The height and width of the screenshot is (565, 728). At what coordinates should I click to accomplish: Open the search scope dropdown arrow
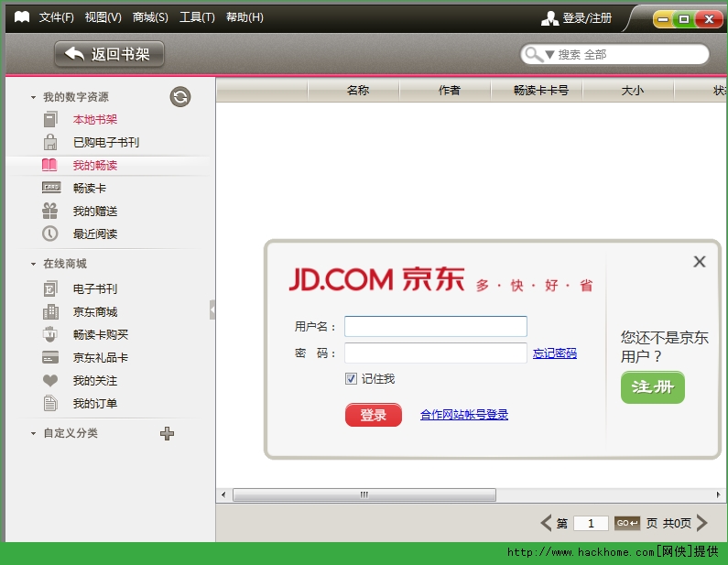pos(549,55)
